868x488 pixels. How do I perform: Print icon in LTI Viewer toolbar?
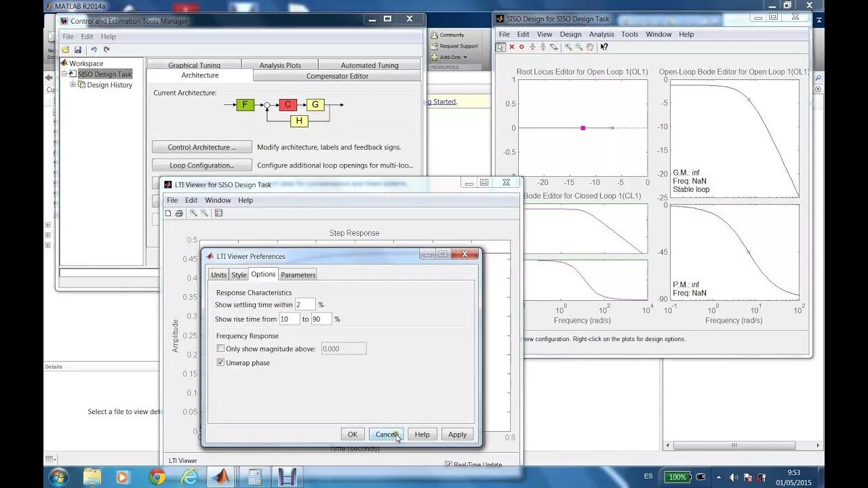[x=179, y=213]
